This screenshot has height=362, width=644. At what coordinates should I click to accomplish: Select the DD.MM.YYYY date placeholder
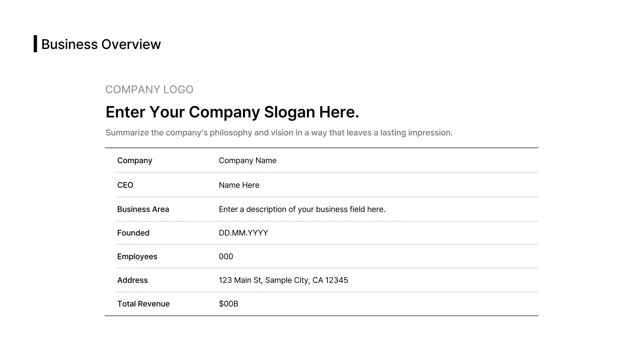[x=243, y=233]
